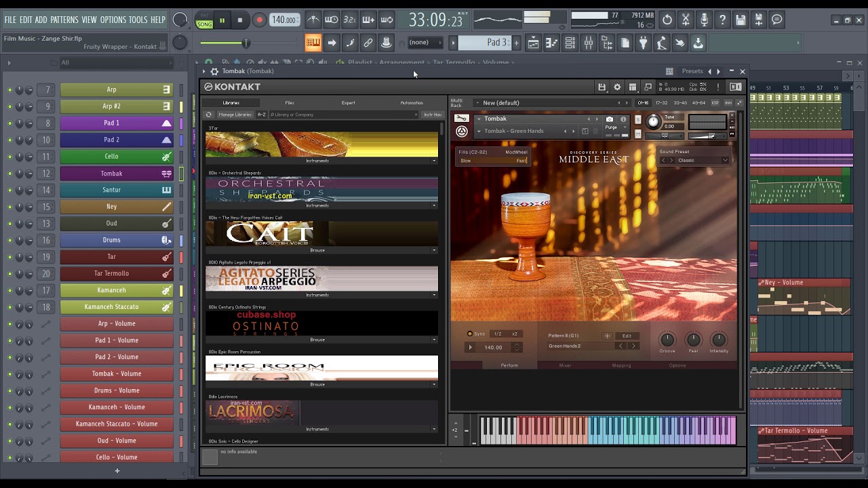Click the undo history circular arrow icon
868x488 pixels.
667,20
